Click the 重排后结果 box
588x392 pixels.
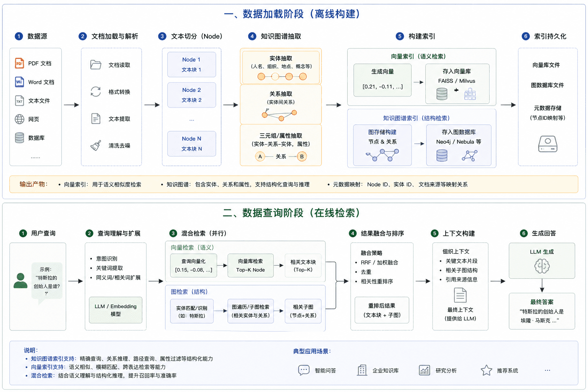[x=382, y=310]
